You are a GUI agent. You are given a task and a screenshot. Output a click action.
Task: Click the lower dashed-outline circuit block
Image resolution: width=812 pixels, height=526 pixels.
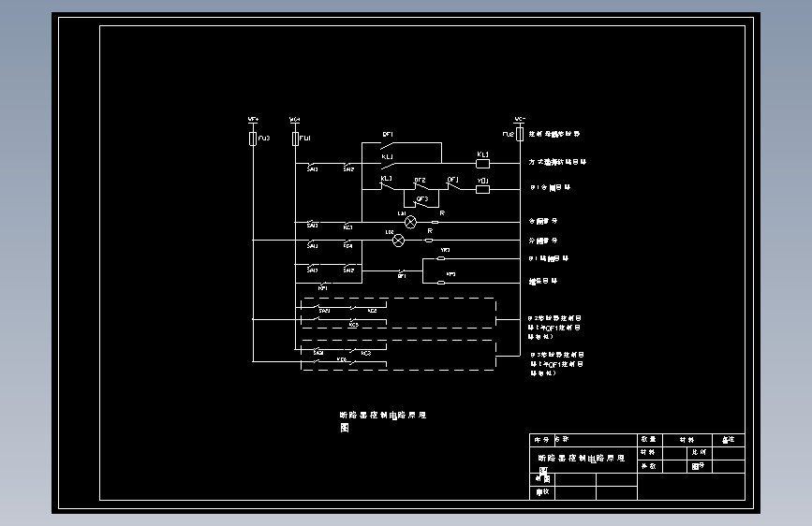point(399,355)
